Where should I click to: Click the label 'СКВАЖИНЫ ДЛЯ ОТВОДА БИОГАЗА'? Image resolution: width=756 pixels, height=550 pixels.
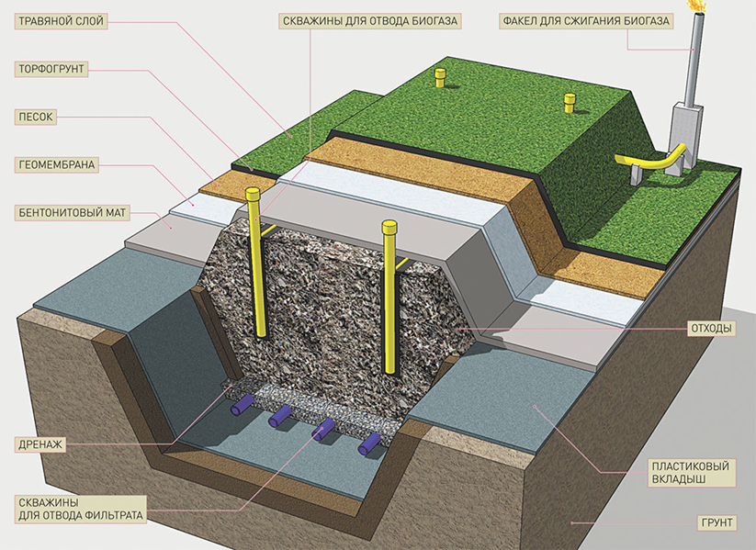click(370, 21)
